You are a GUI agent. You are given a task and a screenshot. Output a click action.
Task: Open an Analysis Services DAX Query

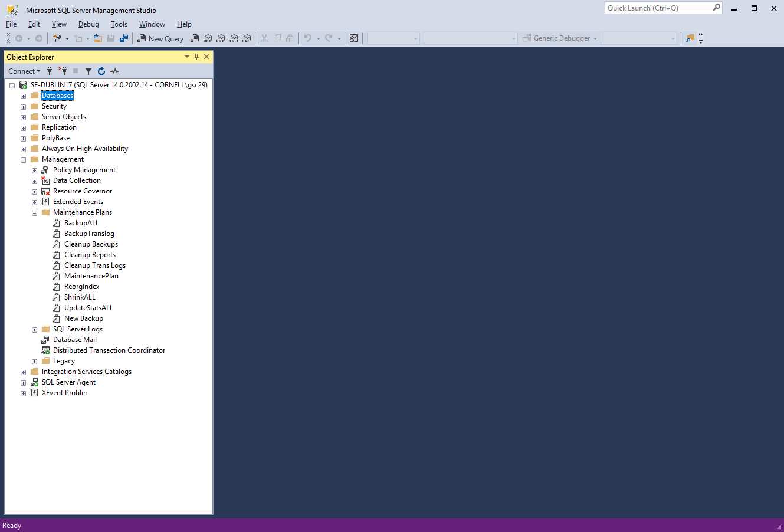click(247, 38)
